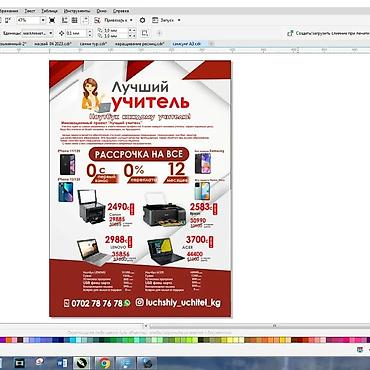Select the cartoon teacher illustration

[96, 95]
